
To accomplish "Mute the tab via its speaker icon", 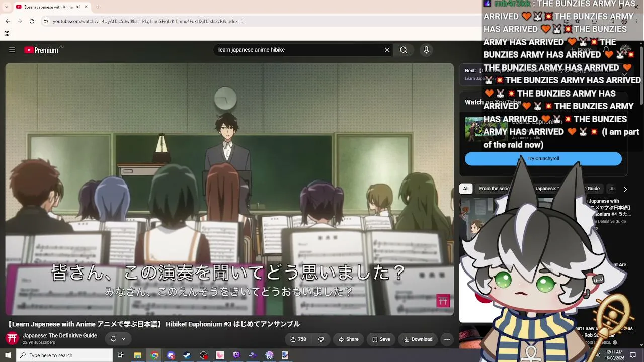I will pos(78,7).
